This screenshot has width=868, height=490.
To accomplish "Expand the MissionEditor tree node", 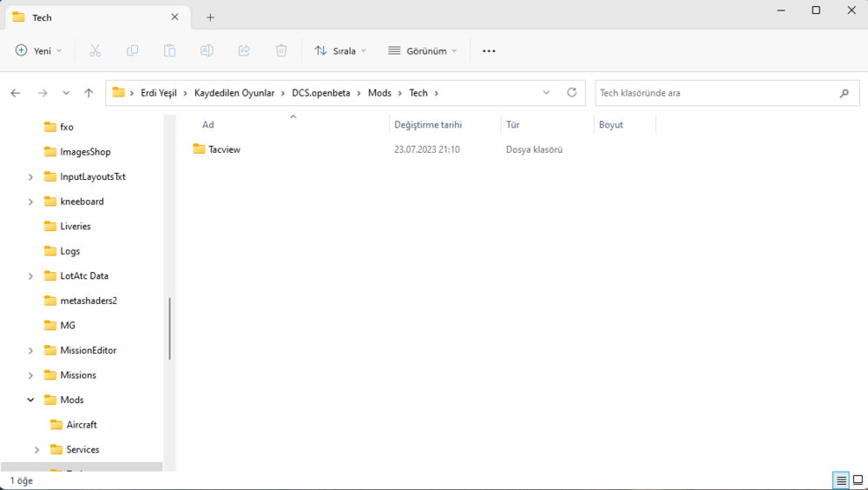I will tap(30, 350).
